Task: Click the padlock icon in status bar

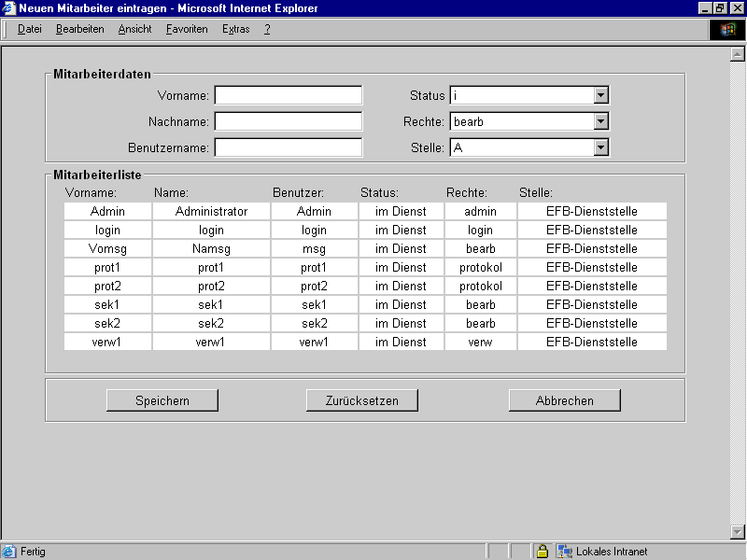Action: (x=542, y=552)
